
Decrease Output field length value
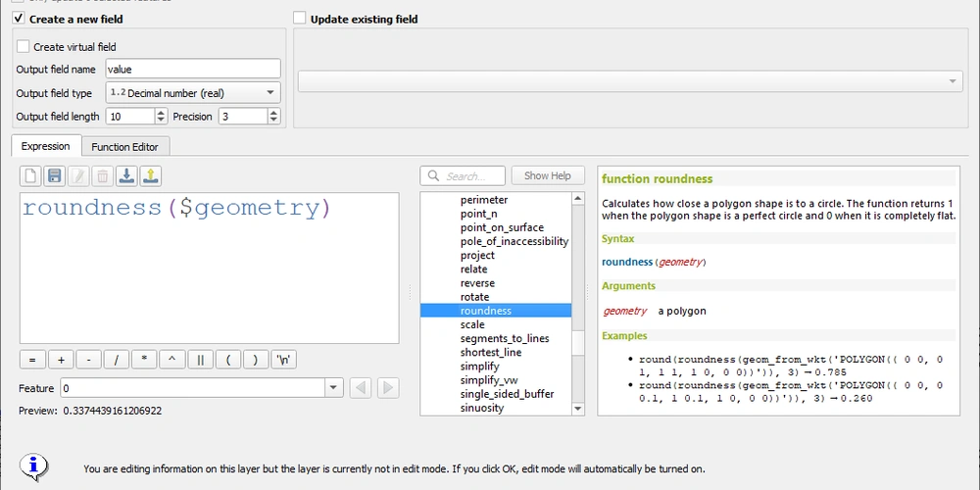161,120
